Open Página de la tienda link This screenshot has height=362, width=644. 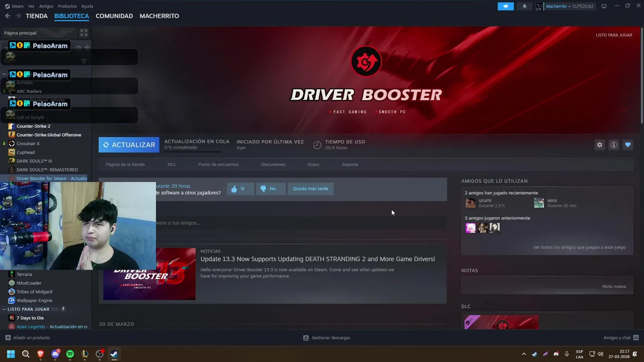click(125, 164)
